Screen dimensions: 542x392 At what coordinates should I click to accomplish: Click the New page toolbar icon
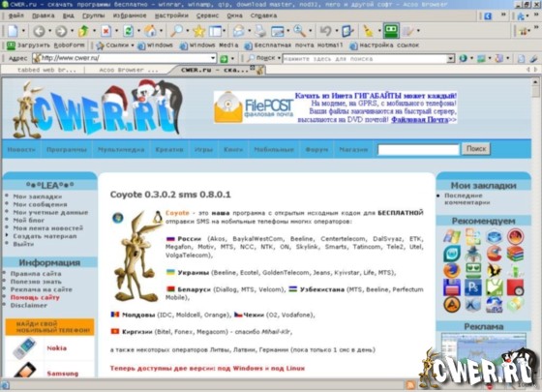pos(13,31)
